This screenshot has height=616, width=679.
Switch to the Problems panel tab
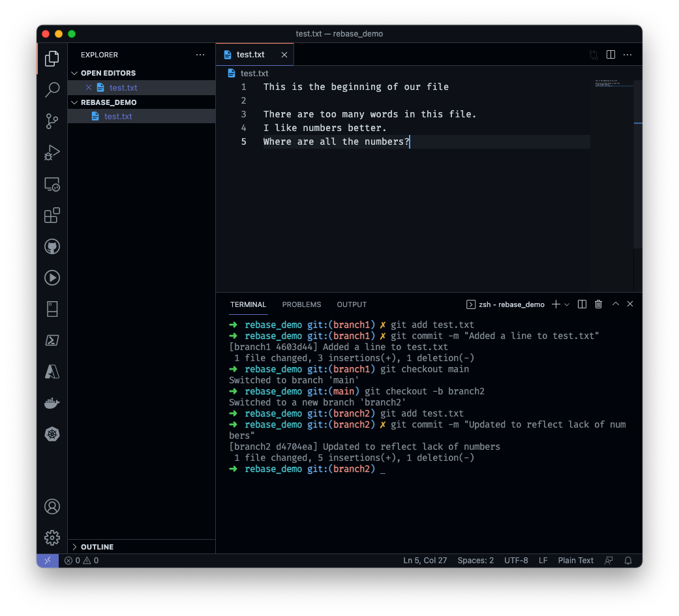(301, 304)
